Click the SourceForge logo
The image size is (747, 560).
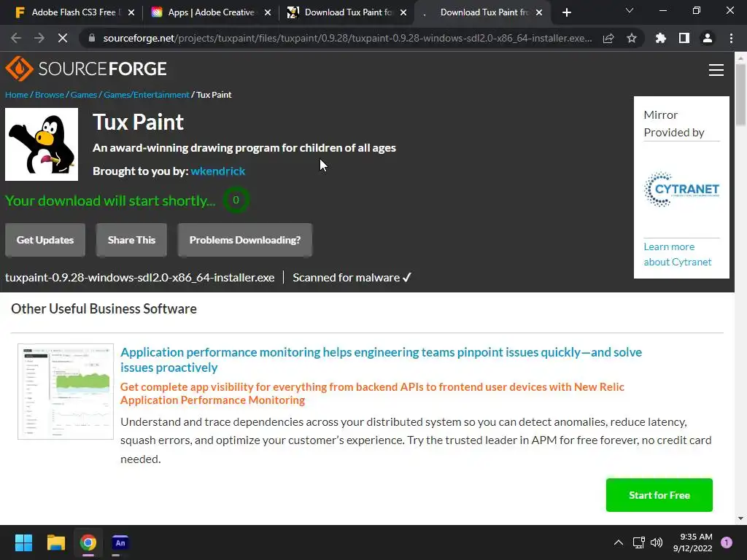pyautogui.click(x=86, y=69)
